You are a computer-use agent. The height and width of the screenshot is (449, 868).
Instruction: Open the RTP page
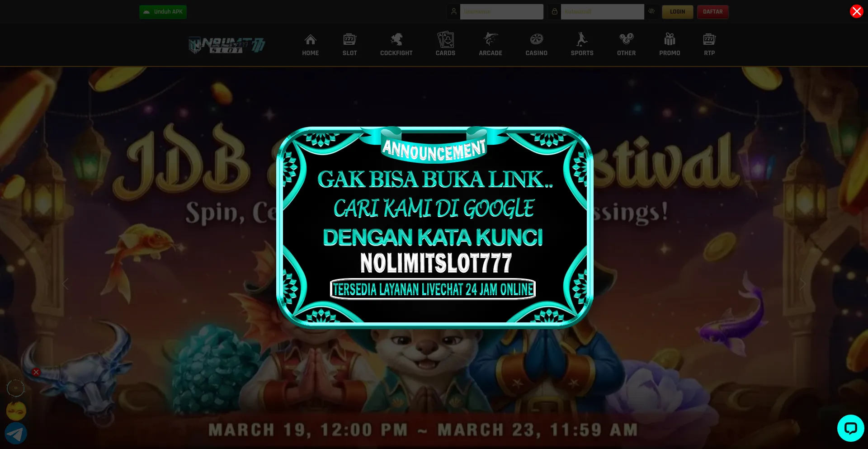tap(709, 44)
